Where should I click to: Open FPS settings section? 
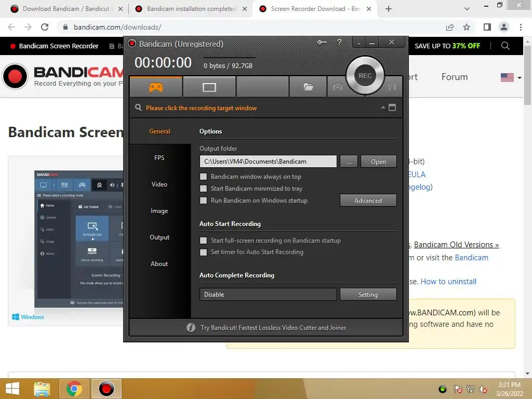(159, 158)
